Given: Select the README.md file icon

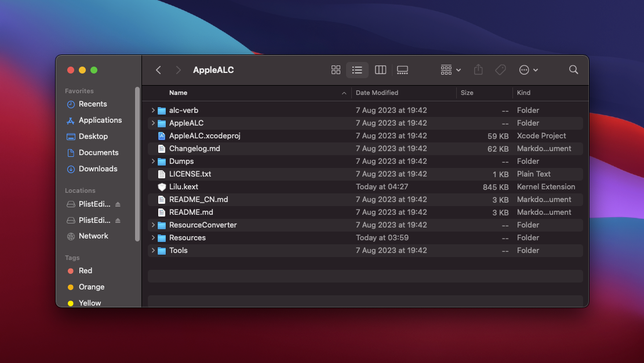Looking at the screenshot, I should coord(162,212).
